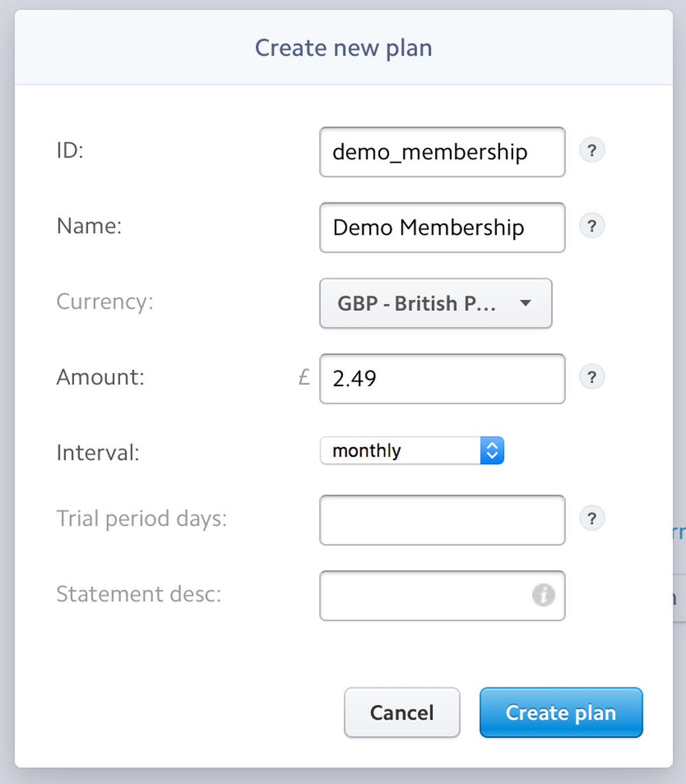Open help for the Name field

pos(591,226)
